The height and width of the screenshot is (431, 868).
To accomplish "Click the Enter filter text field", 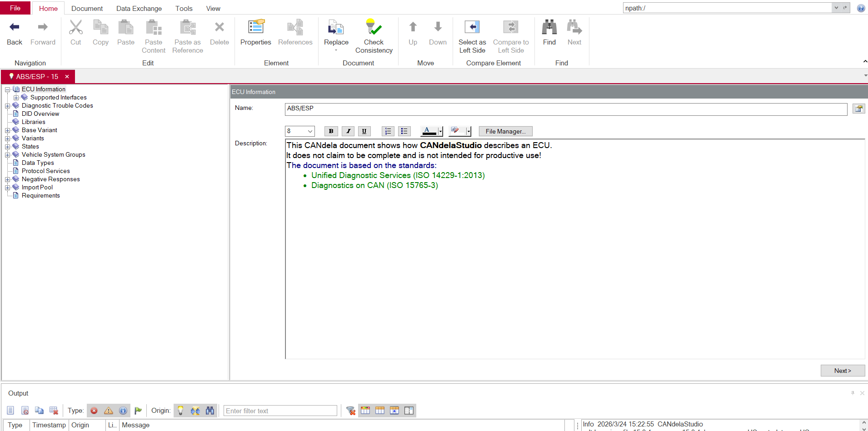I will pyautogui.click(x=280, y=411).
